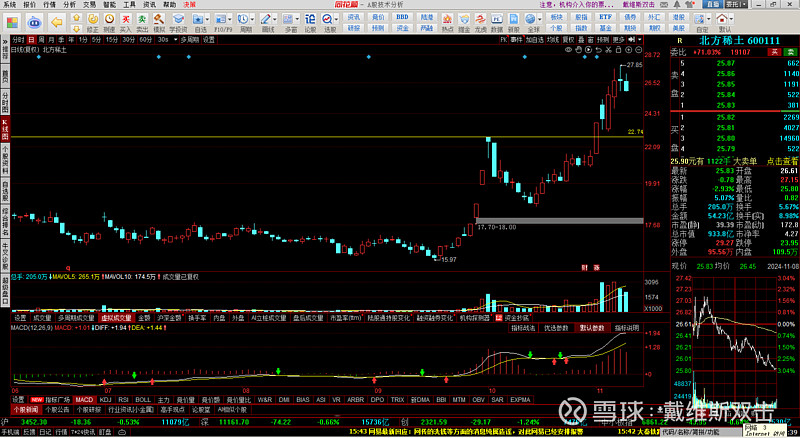Select the 15分 period button

point(112,39)
